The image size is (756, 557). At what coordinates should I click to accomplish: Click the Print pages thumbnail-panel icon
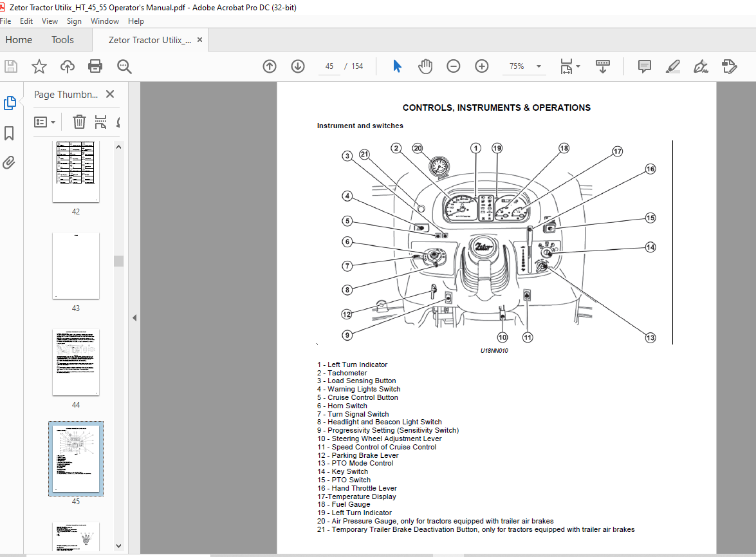click(x=100, y=122)
